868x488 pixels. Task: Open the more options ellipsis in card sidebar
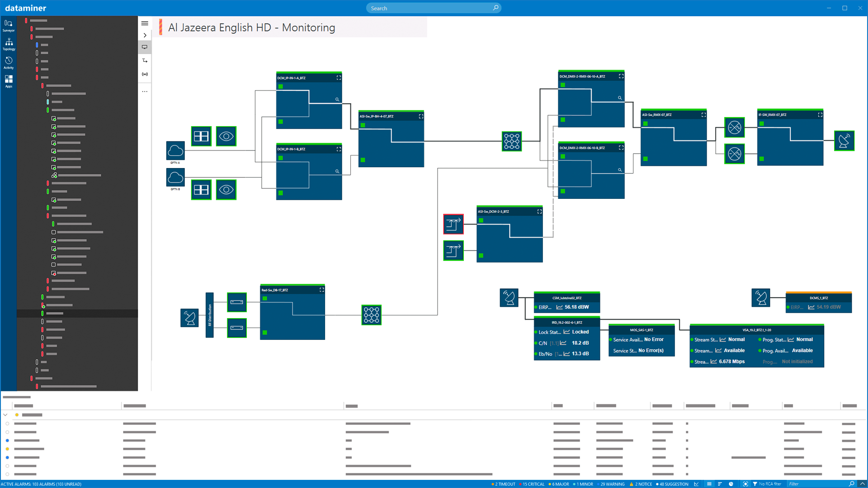tap(145, 91)
